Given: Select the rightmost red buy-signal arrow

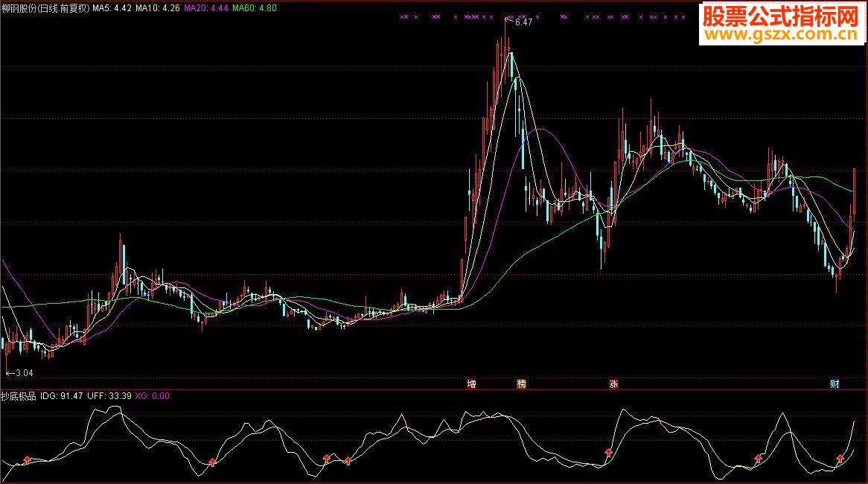Looking at the screenshot, I should click(x=840, y=459).
